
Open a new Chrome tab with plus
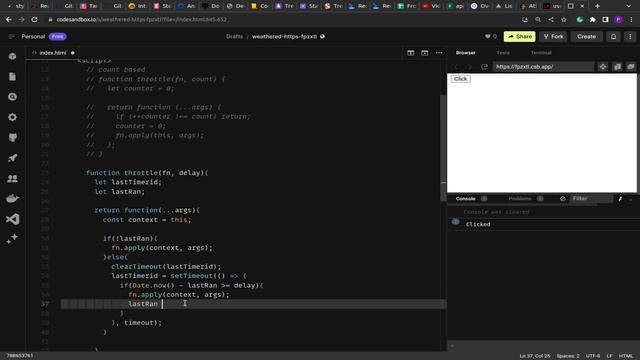tap(597, 6)
